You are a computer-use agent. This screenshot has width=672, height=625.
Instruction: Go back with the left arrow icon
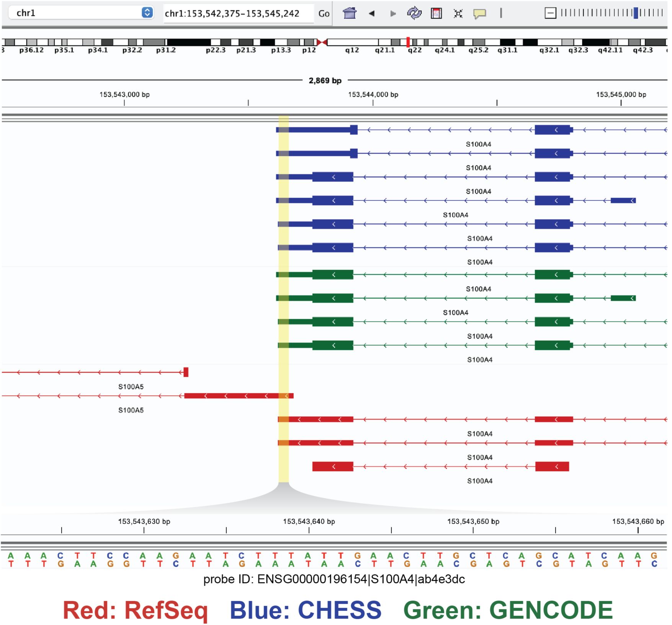[371, 13]
